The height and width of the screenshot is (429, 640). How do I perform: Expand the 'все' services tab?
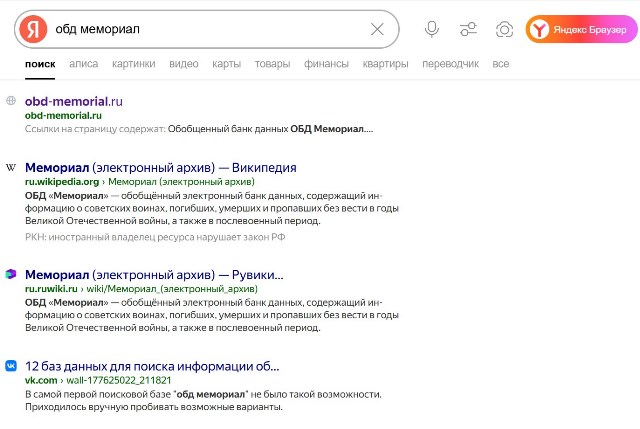tap(500, 64)
